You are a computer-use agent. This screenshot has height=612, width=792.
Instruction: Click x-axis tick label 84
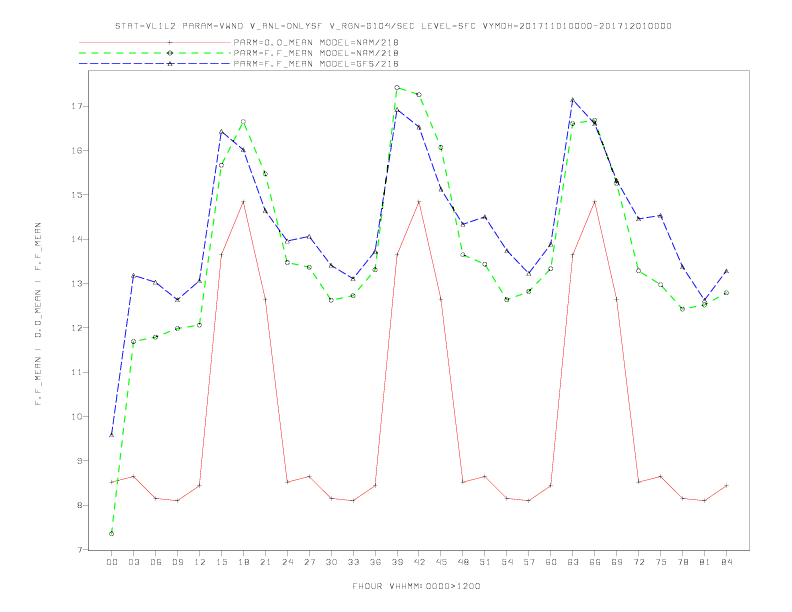(x=727, y=562)
